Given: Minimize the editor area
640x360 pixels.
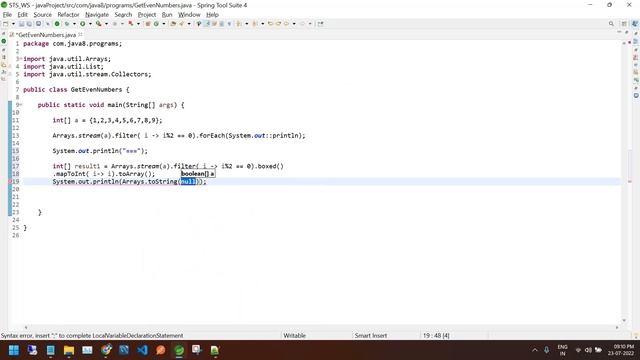Looking at the screenshot, I should click(x=619, y=32).
